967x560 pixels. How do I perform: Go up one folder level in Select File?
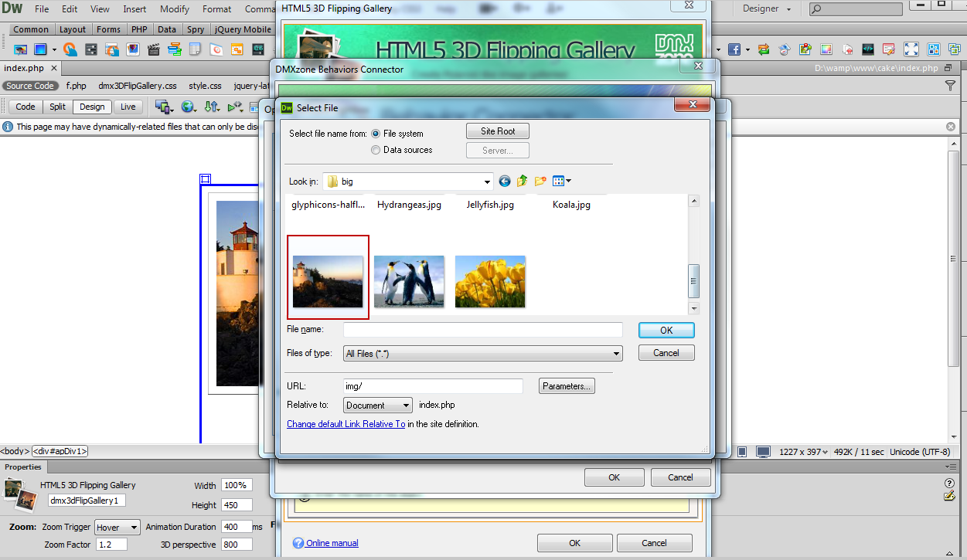click(x=523, y=182)
